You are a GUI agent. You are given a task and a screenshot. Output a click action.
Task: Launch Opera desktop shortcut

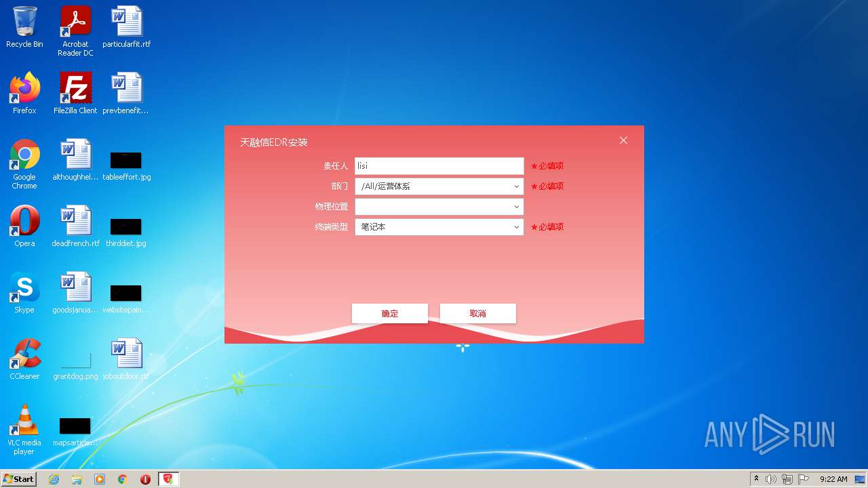(x=24, y=226)
